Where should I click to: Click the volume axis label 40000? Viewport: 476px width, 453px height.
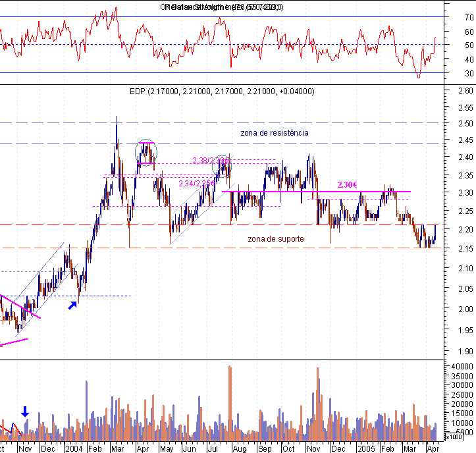click(x=462, y=367)
